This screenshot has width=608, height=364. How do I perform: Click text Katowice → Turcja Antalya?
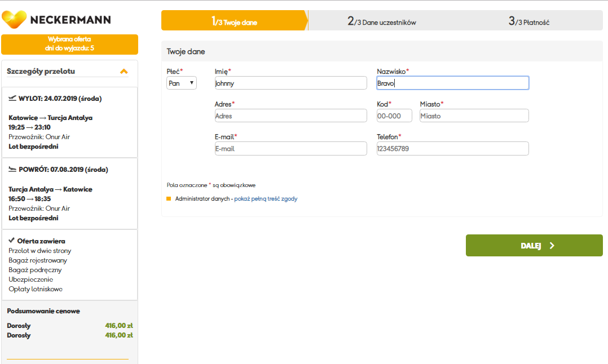click(50, 118)
